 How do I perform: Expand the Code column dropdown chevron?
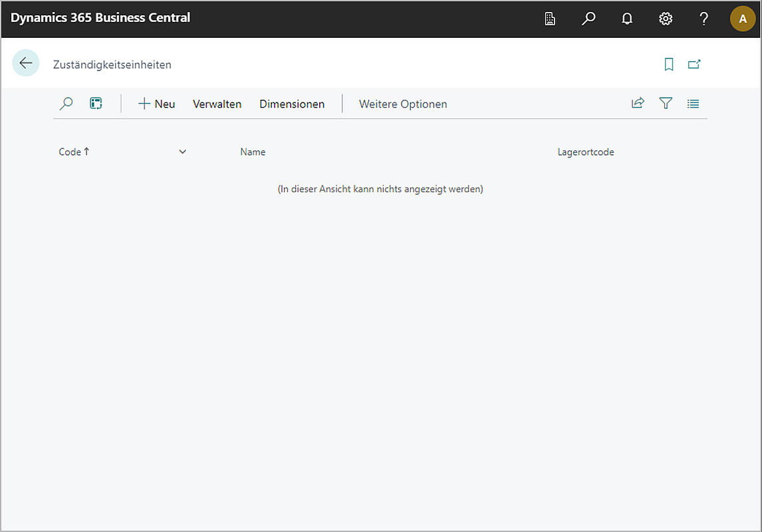(182, 152)
